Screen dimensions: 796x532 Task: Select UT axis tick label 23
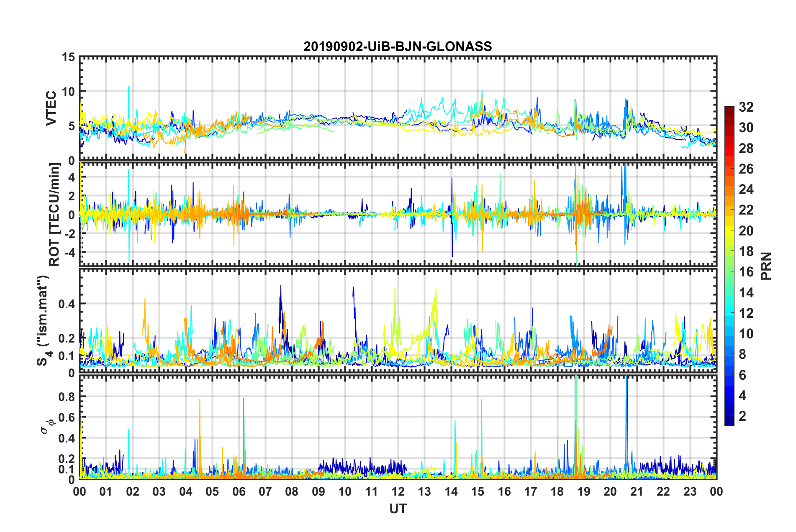tap(690, 491)
